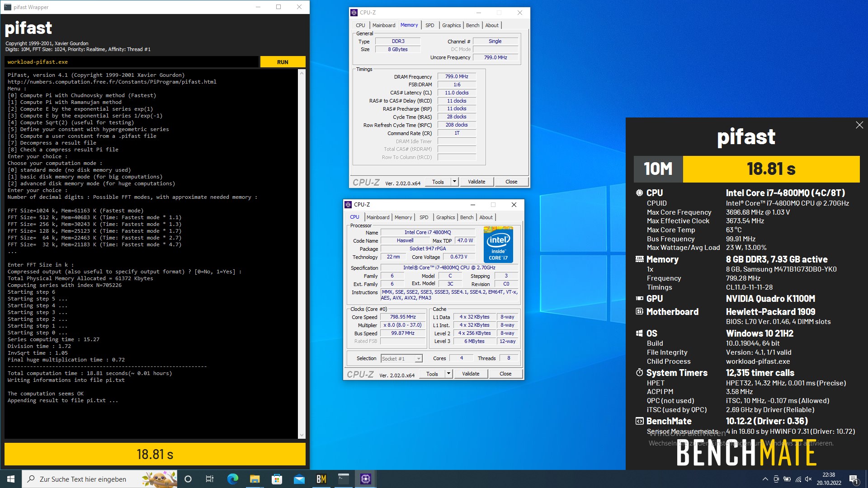Viewport: 868px width, 488px height.
Task: Click the workload-pifast.exe input field
Action: pos(132,62)
